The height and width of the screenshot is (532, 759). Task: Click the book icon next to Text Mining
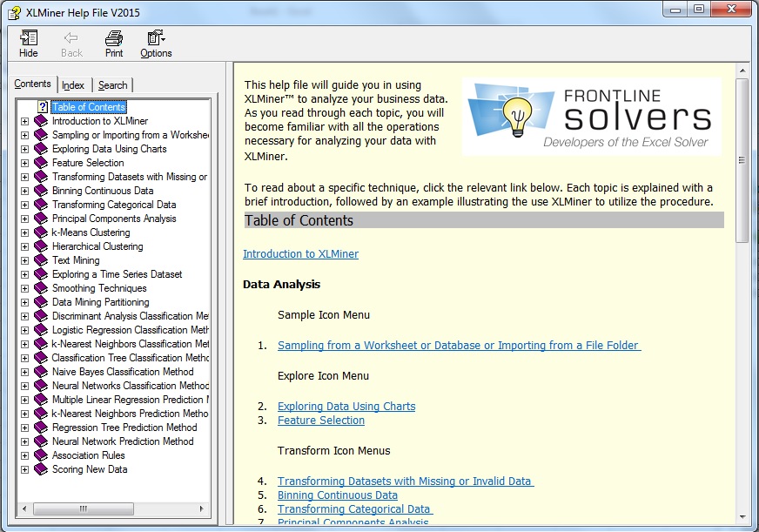pos(38,260)
